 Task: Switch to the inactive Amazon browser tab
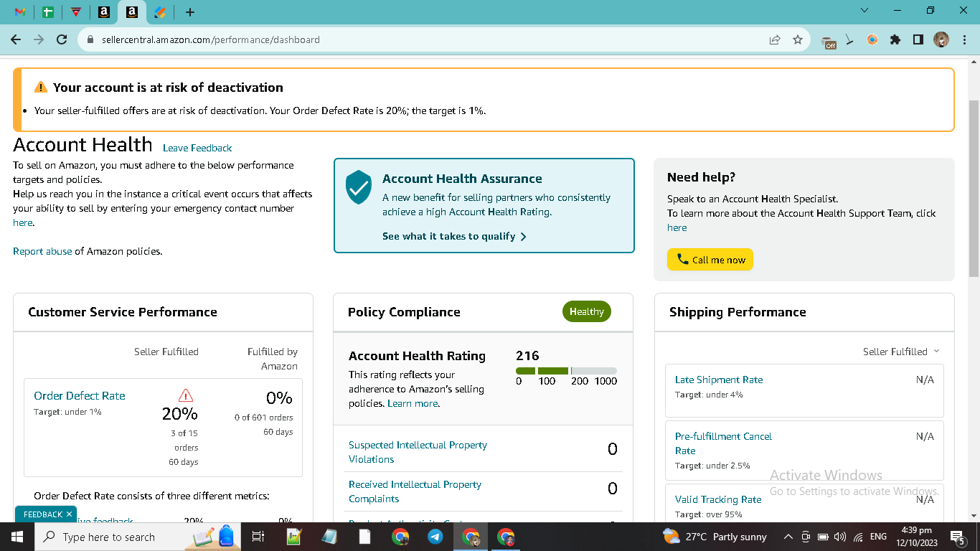(x=104, y=12)
